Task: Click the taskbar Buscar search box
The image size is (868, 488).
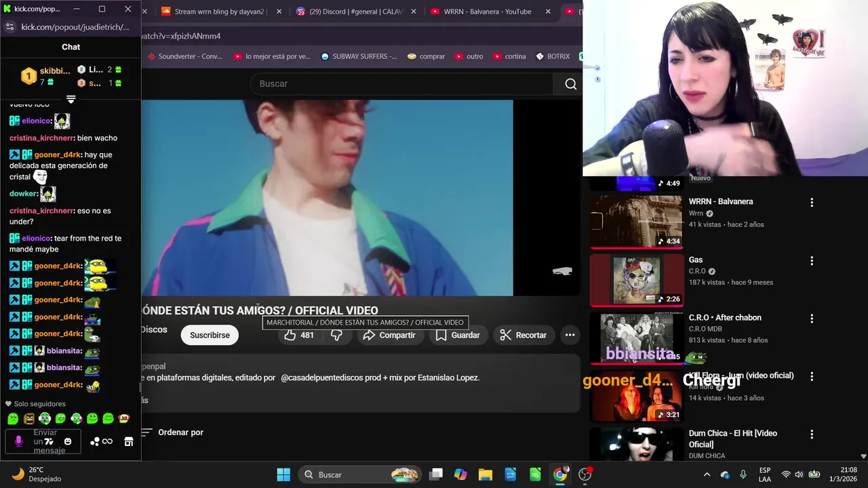Action: [x=359, y=474]
